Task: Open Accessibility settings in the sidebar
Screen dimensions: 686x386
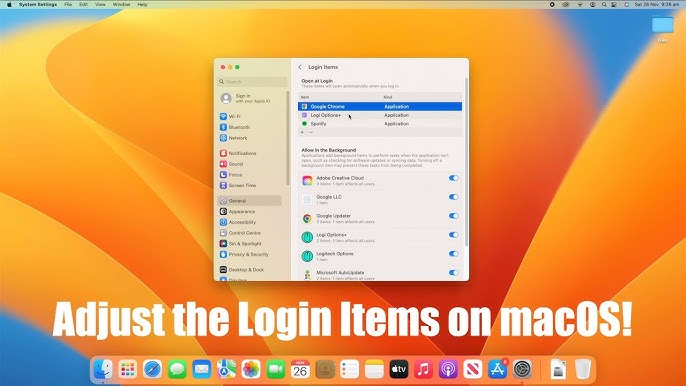Action: point(238,222)
